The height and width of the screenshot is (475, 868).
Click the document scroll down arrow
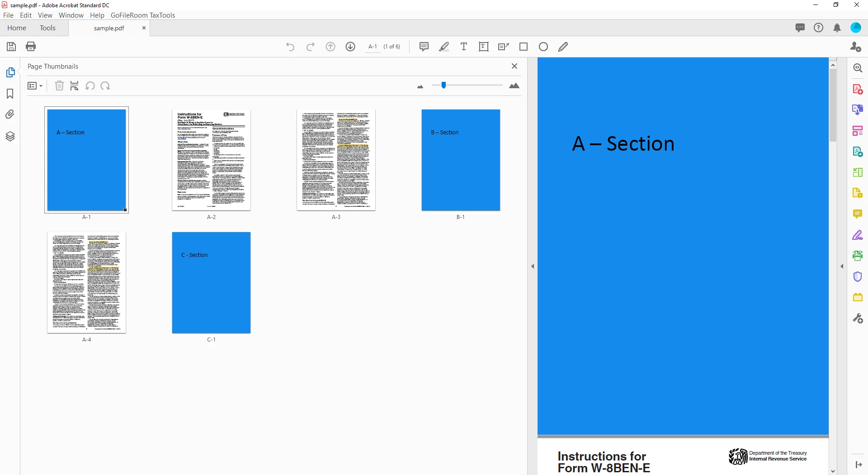coord(833,471)
